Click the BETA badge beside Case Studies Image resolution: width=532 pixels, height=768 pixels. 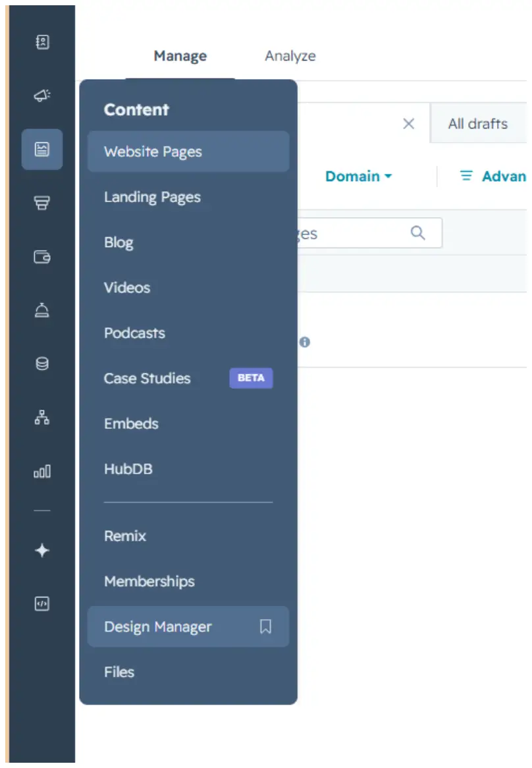click(x=251, y=377)
